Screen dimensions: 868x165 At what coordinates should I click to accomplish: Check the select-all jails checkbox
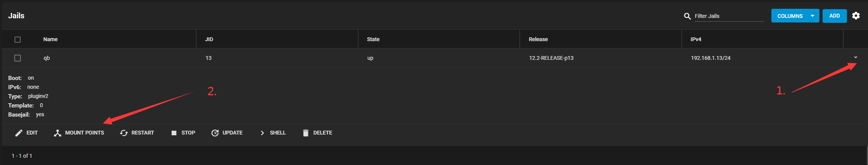tap(18, 39)
